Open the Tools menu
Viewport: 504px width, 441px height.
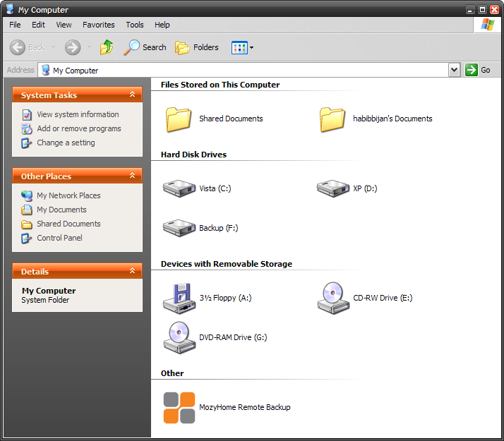(135, 25)
